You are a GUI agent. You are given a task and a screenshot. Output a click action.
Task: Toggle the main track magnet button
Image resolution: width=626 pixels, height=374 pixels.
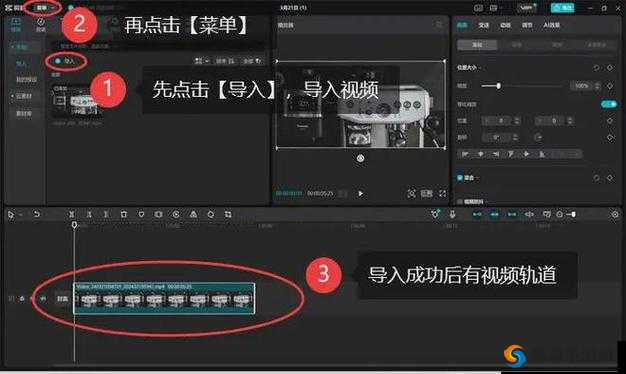[477, 214]
